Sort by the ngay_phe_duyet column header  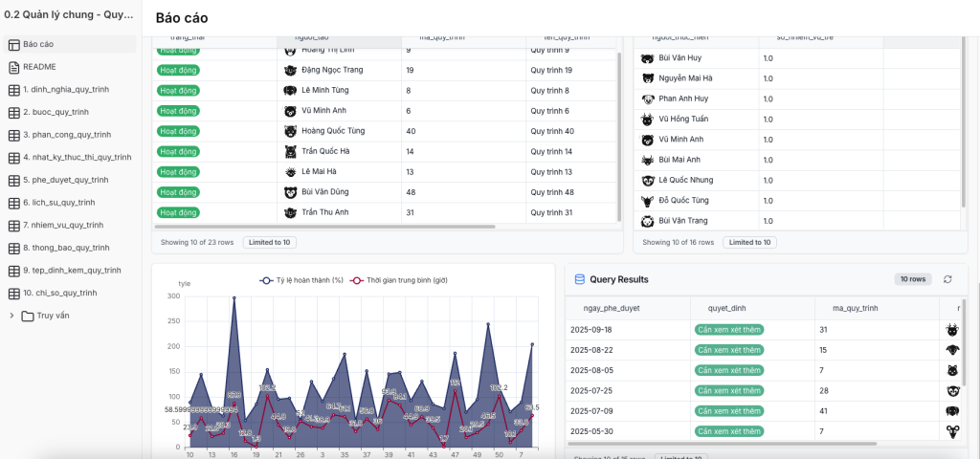click(x=605, y=308)
